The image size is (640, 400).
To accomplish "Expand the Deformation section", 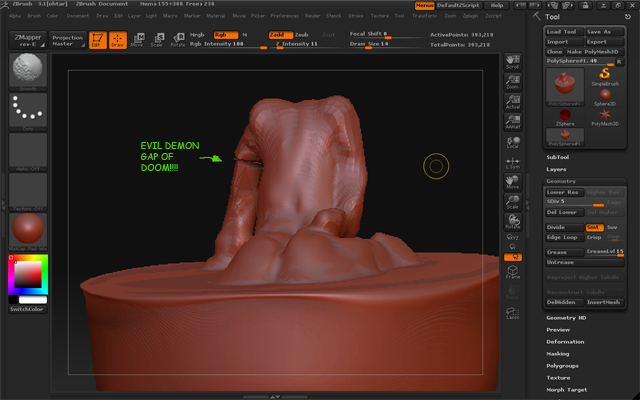I will pos(565,342).
